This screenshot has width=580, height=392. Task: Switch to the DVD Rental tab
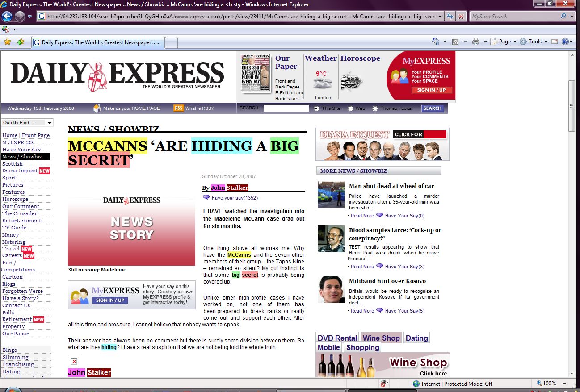click(337, 338)
